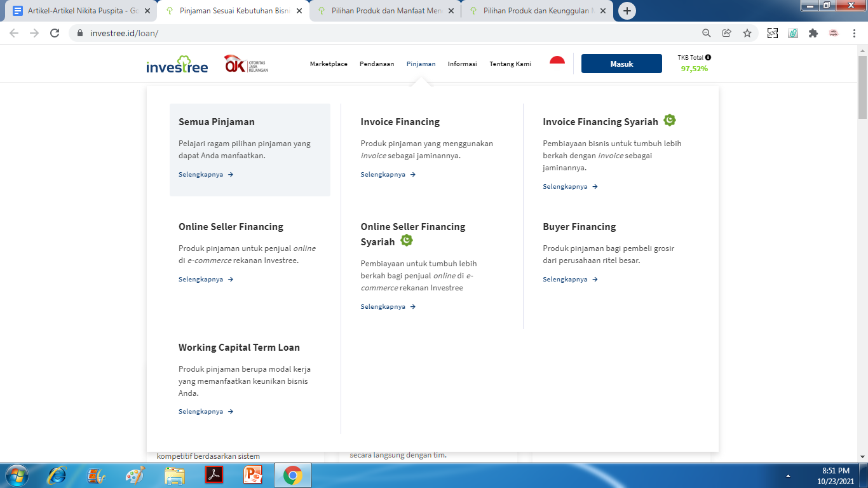The height and width of the screenshot is (488, 868).
Task: Open the File Explorer taskbar icon
Action: point(175,475)
